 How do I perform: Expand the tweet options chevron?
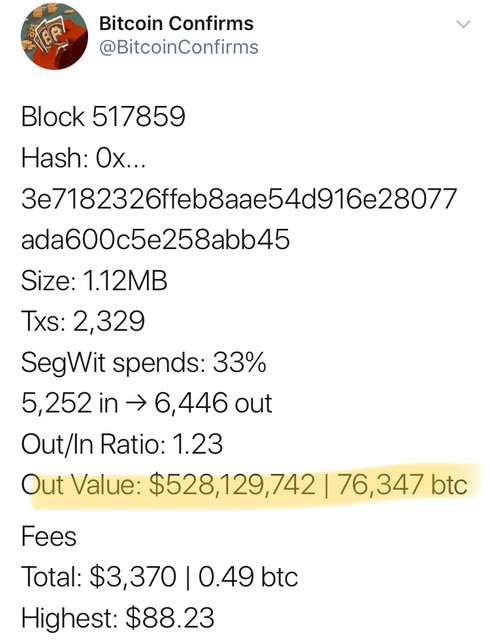(463, 24)
